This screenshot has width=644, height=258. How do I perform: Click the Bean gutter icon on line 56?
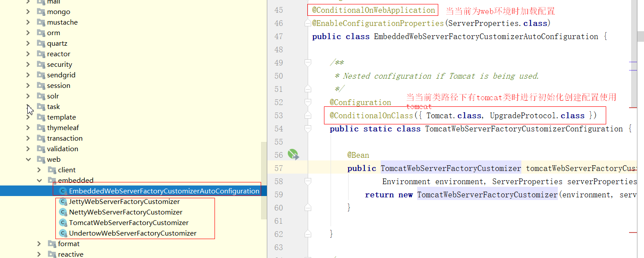[x=293, y=155]
